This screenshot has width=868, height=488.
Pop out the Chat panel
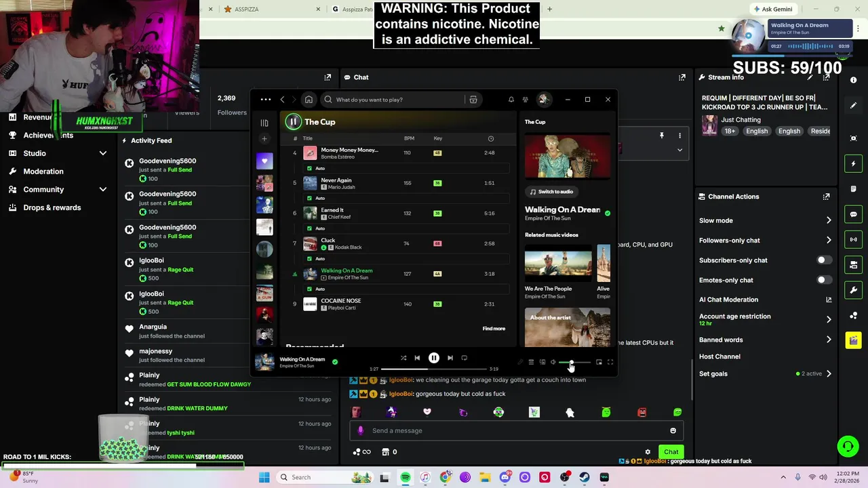[682, 77]
